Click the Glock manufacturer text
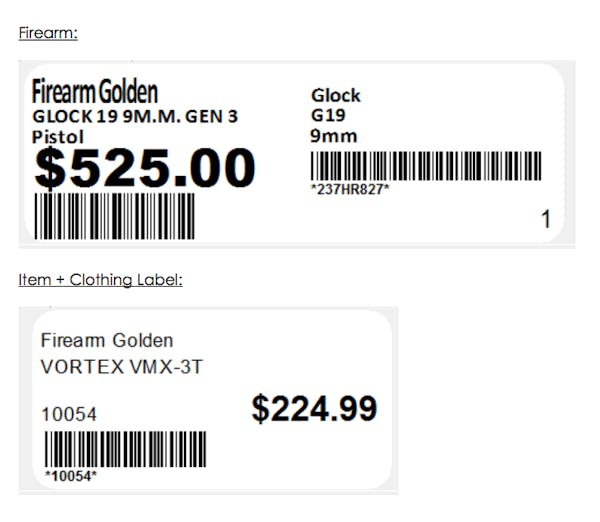This screenshot has height=522, width=600. click(336, 95)
